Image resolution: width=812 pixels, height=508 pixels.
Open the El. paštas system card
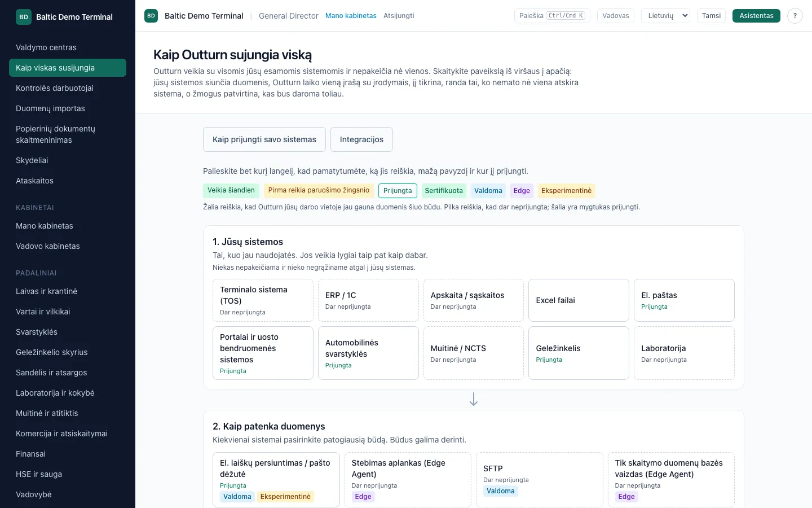pyautogui.click(x=684, y=300)
